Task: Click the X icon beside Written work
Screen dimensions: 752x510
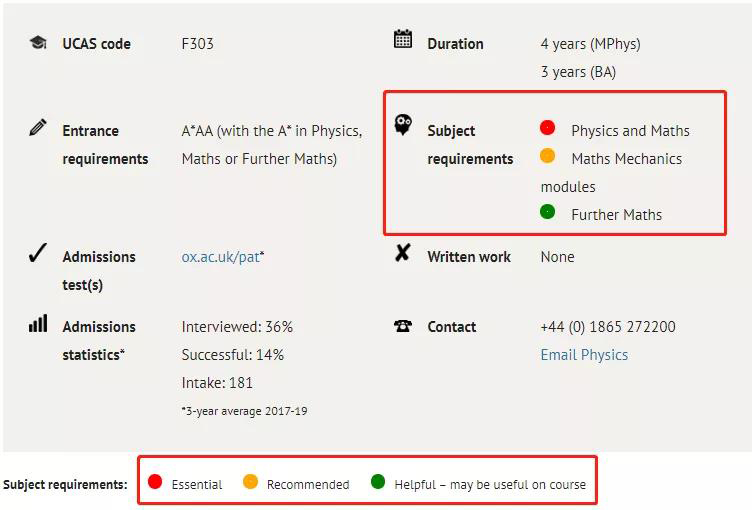Action: coord(402,252)
